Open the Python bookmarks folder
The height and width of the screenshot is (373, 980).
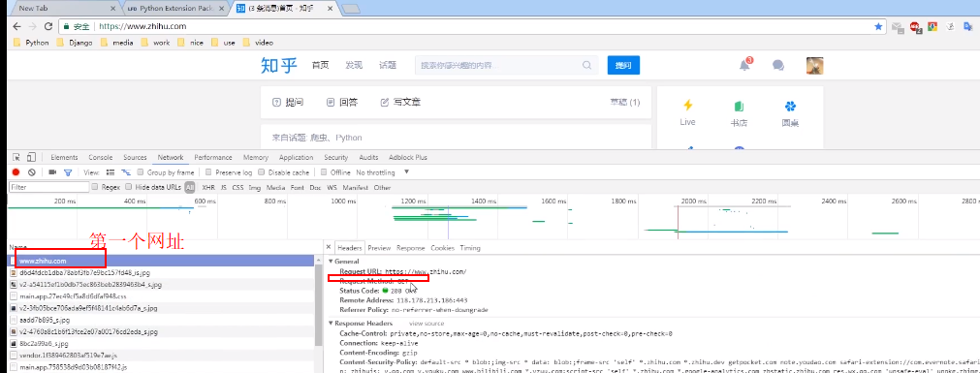[31, 43]
